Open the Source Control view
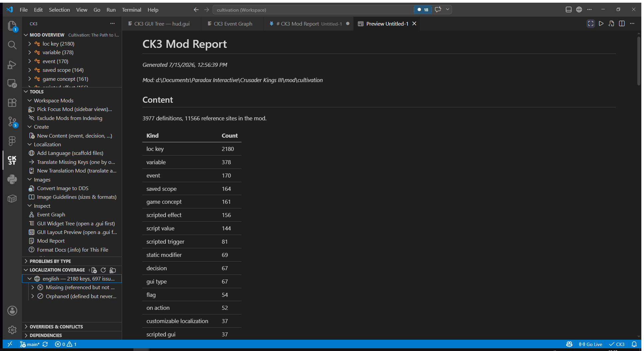Screen dimensions: 644x351 click(x=12, y=122)
